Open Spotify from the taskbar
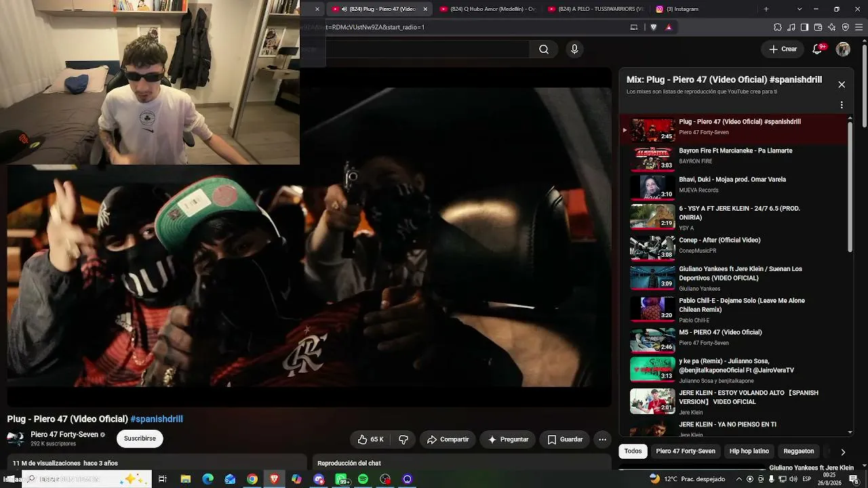The height and width of the screenshot is (488, 868). coord(363,479)
